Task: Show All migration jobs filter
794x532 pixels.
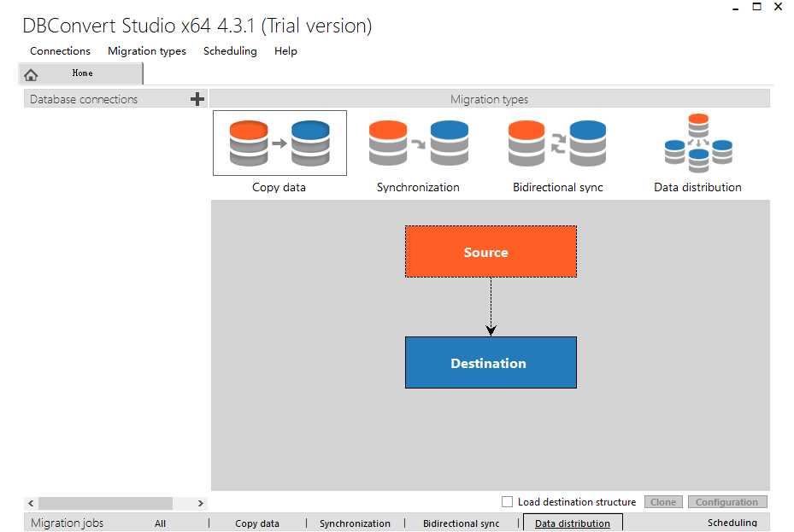Action: (160, 523)
